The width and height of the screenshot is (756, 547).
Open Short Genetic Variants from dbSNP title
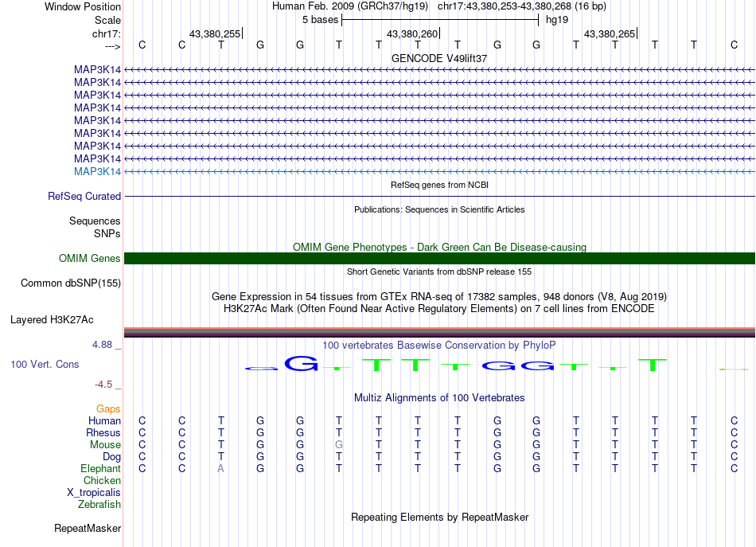439,272
